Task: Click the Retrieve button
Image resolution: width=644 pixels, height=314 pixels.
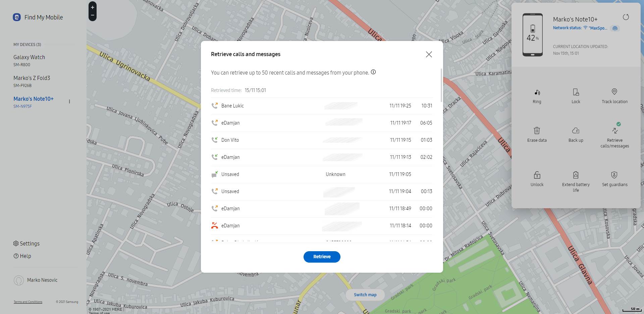Action: point(322,256)
